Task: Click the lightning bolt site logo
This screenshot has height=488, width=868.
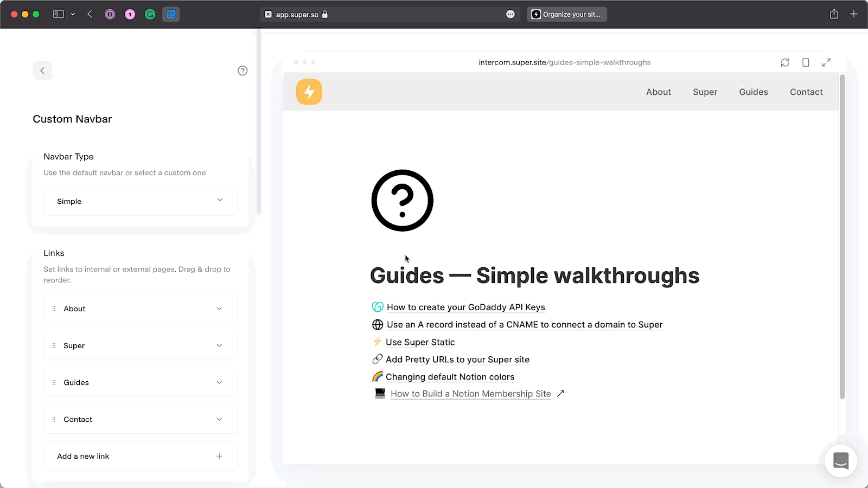Action: click(x=309, y=92)
